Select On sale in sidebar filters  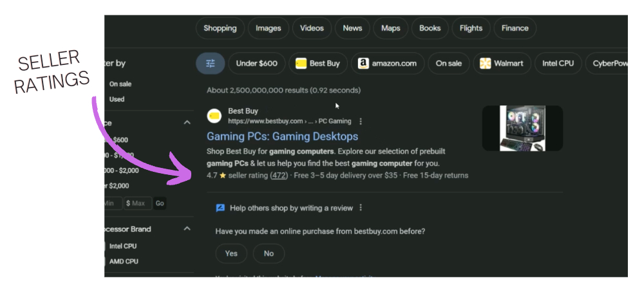click(x=120, y=84)
